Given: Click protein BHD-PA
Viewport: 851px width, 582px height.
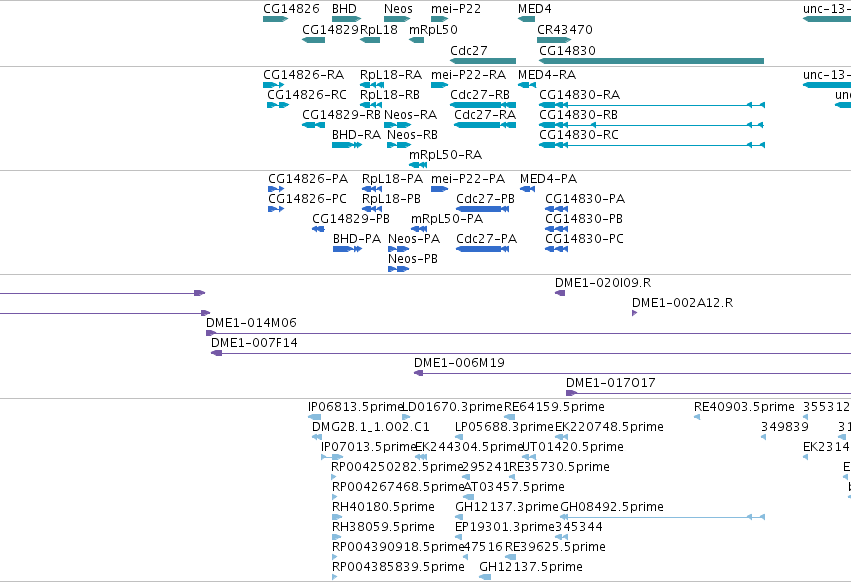Looking at the screenshot, I should [357, 239].
